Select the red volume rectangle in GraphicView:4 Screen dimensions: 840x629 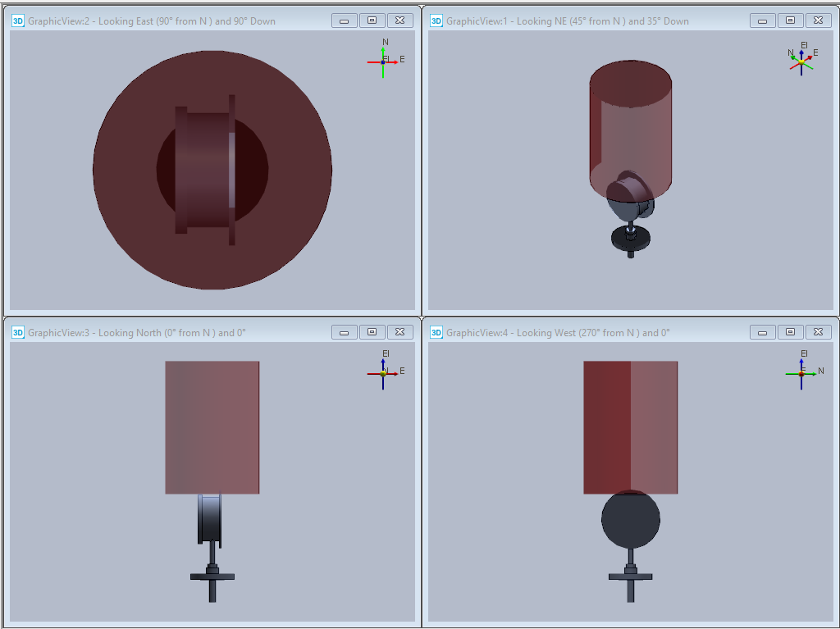631,427
